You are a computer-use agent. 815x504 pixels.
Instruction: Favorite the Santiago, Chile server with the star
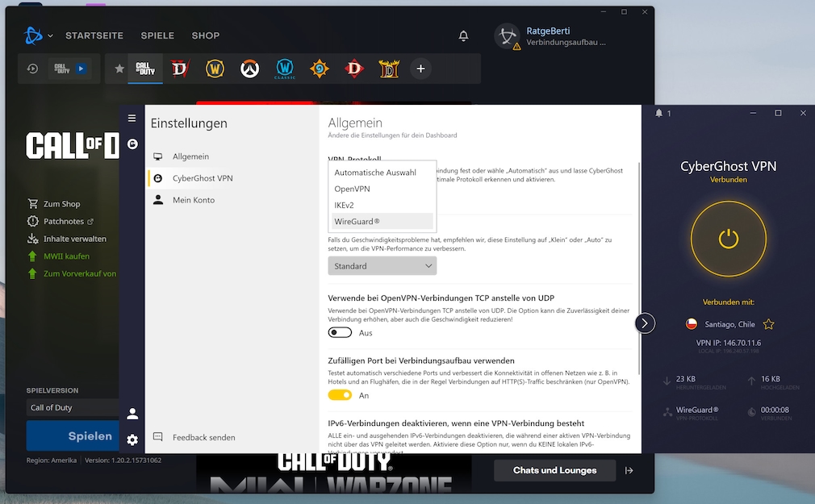pyautogui.click(x=768, y=323)
